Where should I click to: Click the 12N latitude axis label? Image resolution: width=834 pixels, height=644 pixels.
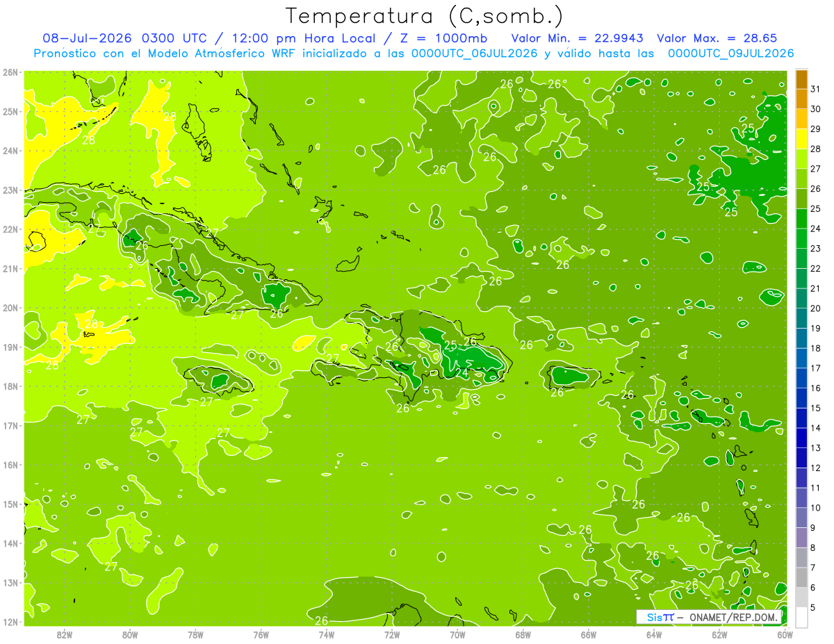click(x=10, y=622)
